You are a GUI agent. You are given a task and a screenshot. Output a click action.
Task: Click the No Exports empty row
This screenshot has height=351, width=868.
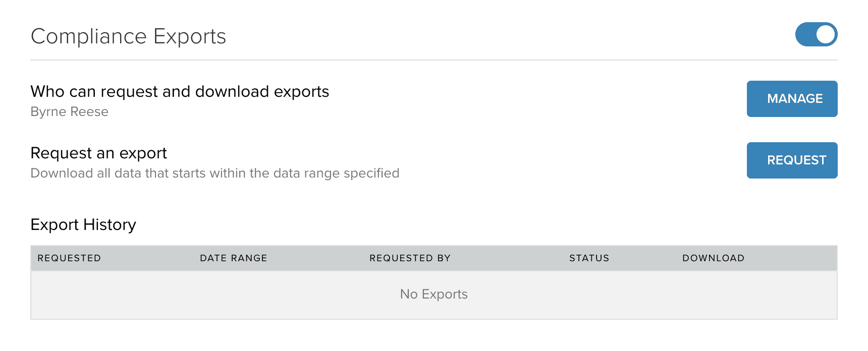click(x=433, y=295)
